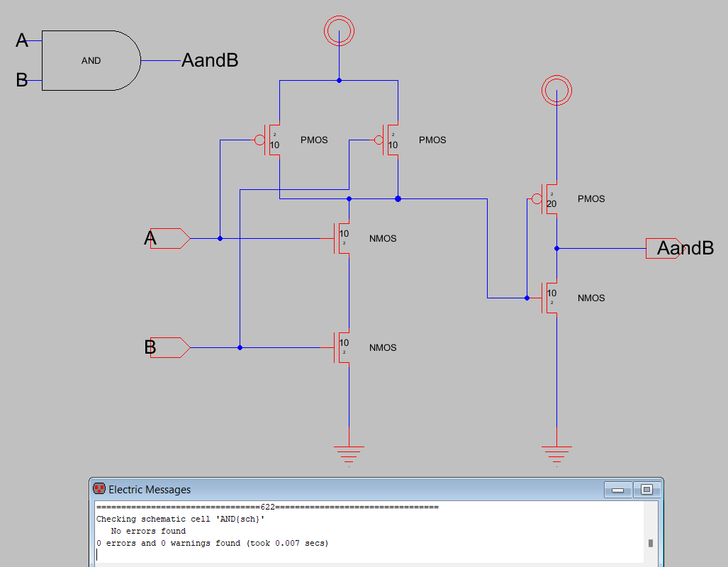Click the AandB label beside the AND gate
Viewport: 728px width, 567px height.
coord(210,60)
